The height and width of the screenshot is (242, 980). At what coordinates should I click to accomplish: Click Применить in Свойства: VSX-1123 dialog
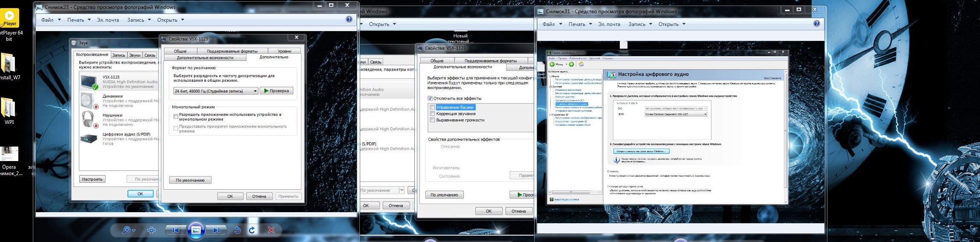288,196
